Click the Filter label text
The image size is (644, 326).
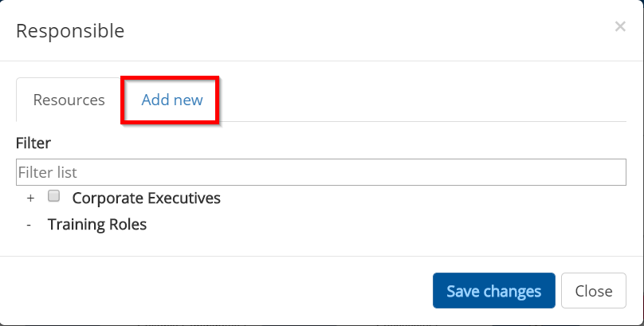pos(33,143)
